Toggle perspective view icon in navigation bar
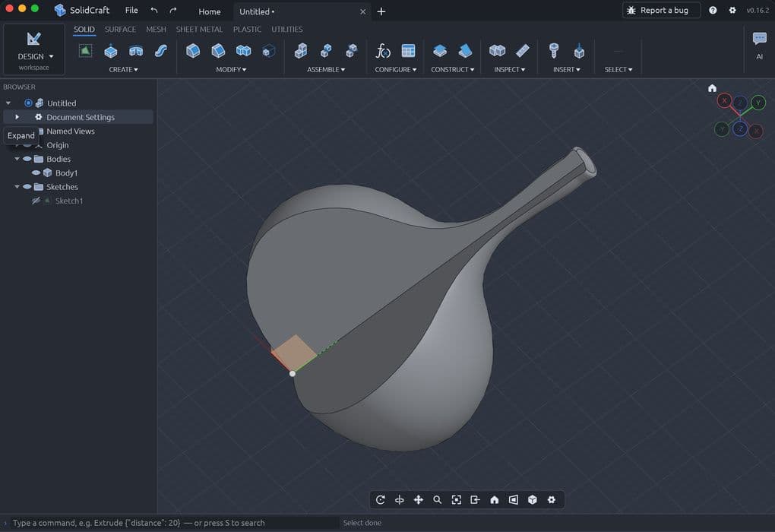The width and height of the screenshot is (775, 532). (x=514, y=500)
